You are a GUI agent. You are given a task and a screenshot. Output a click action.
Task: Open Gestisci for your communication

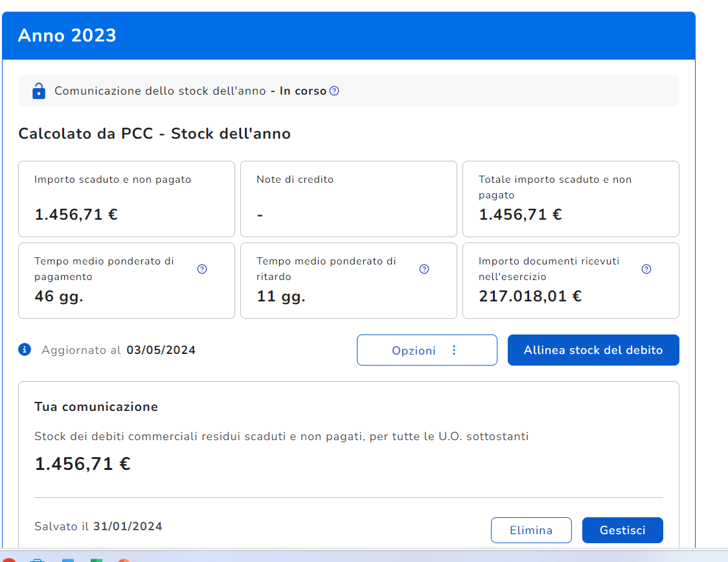(622, 530)
